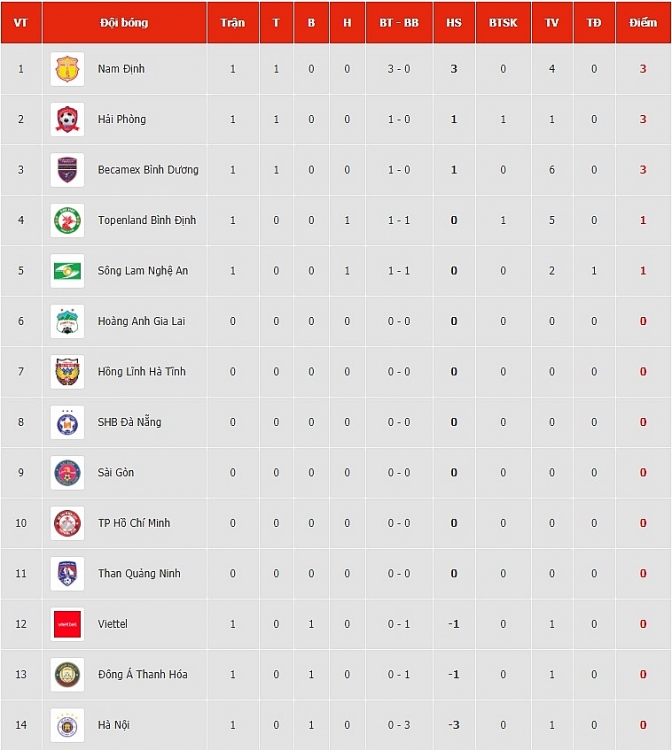Open the Hoàng Anh Gia Lai crest
The height and width of the screenshot is (750, 672).
[67, 321]
